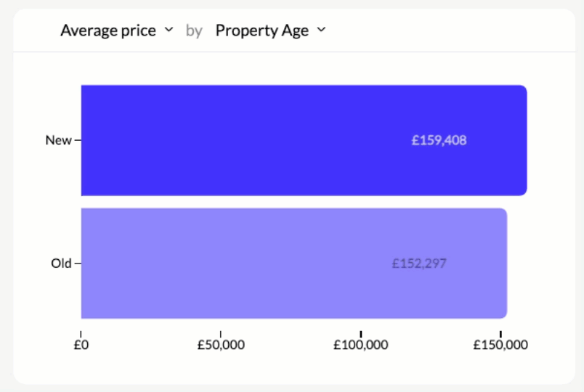Image resolution: width=584 pixels, height=392 pixels.
Task: Click the £159,408 value label
Action: tap(439, 140)
